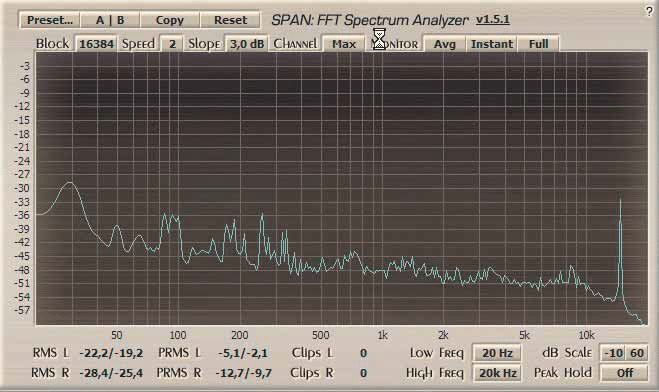Change Block size value 16384
The width and height of the screenshot is (659, 392).
(96, 44)
